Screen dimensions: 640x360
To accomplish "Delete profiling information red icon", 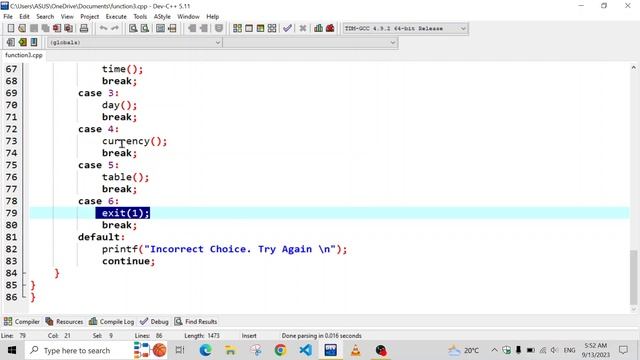I will (330, 28).
